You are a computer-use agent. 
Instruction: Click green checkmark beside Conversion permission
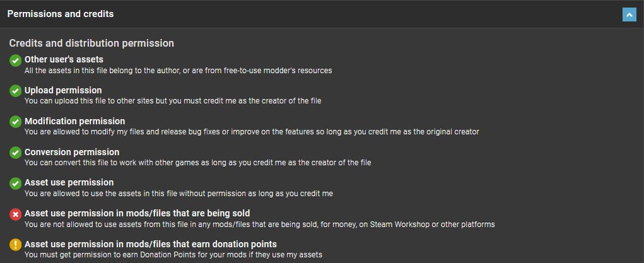(x=15, y=153)
